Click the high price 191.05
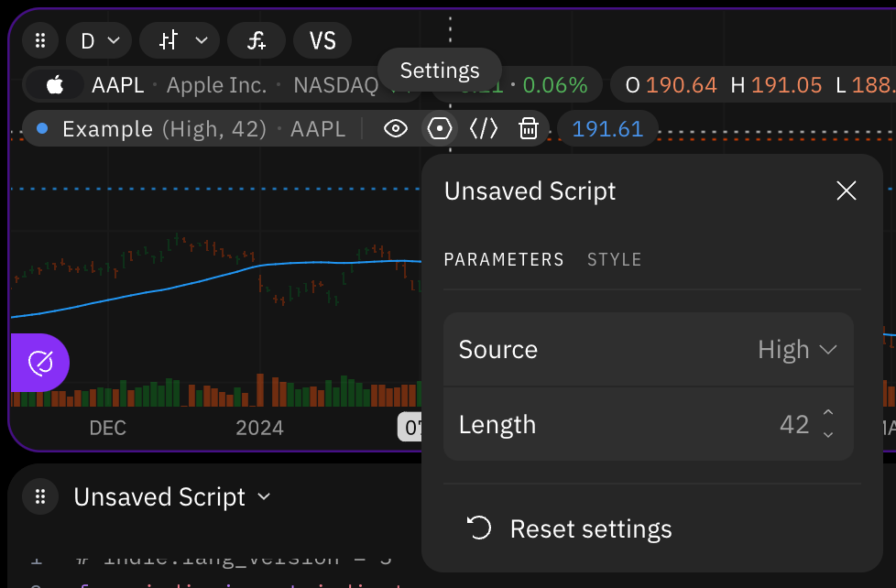 point(786,85)
